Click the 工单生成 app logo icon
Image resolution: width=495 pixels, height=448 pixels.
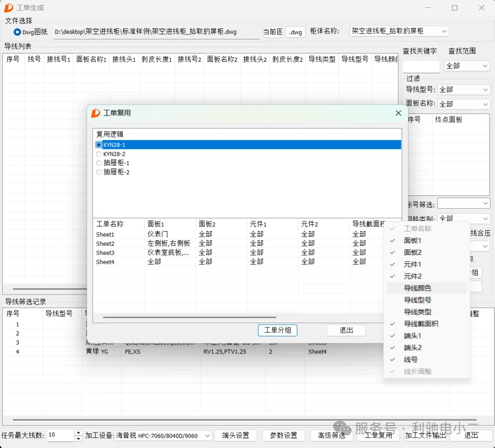coord(8,8)
